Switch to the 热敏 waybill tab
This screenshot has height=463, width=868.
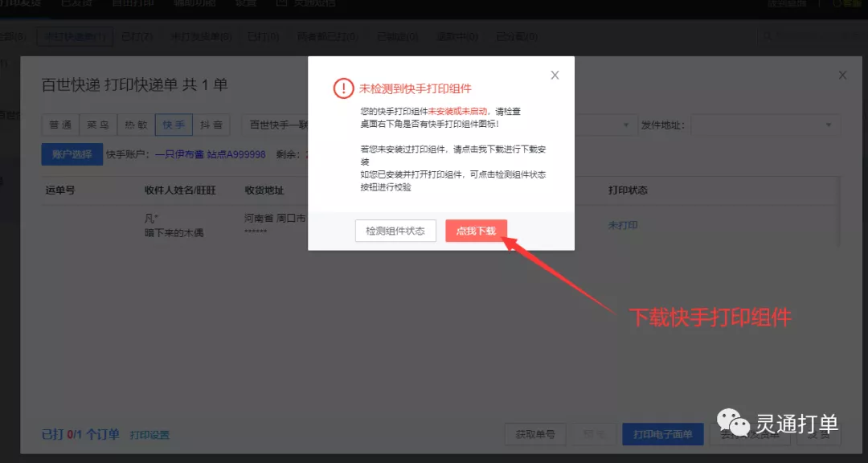click(136, 125)
